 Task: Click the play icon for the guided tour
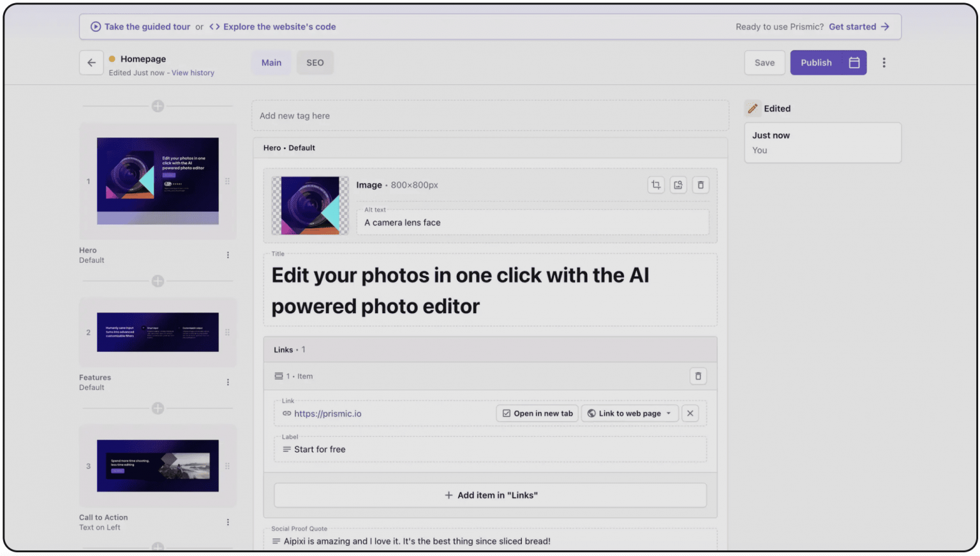click(95, 26)
